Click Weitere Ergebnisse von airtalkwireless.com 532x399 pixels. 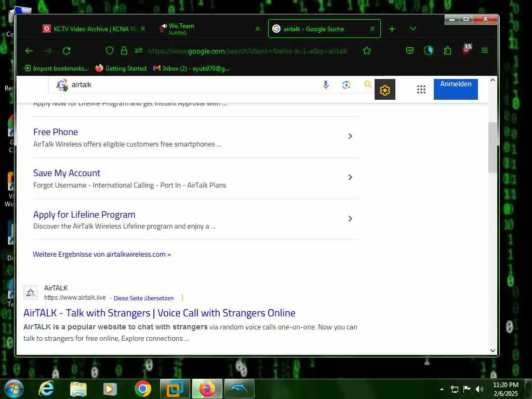102,254
